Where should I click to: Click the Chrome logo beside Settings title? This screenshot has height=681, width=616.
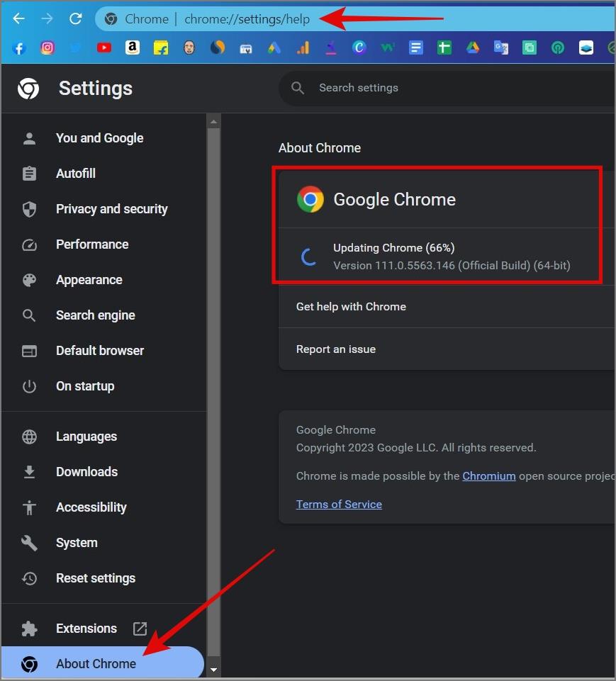click(x=28, y=89)
